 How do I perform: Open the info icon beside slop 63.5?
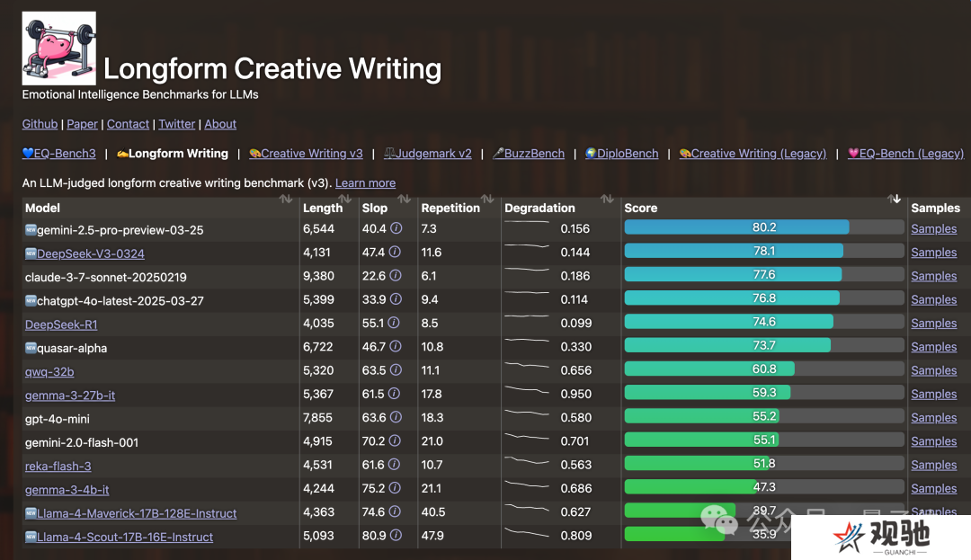coord(396,370)
